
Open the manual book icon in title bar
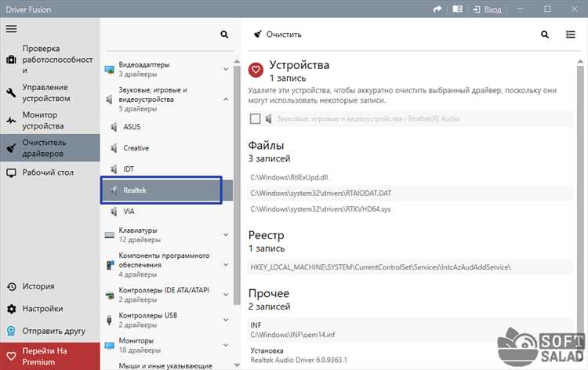click(457, 9)
